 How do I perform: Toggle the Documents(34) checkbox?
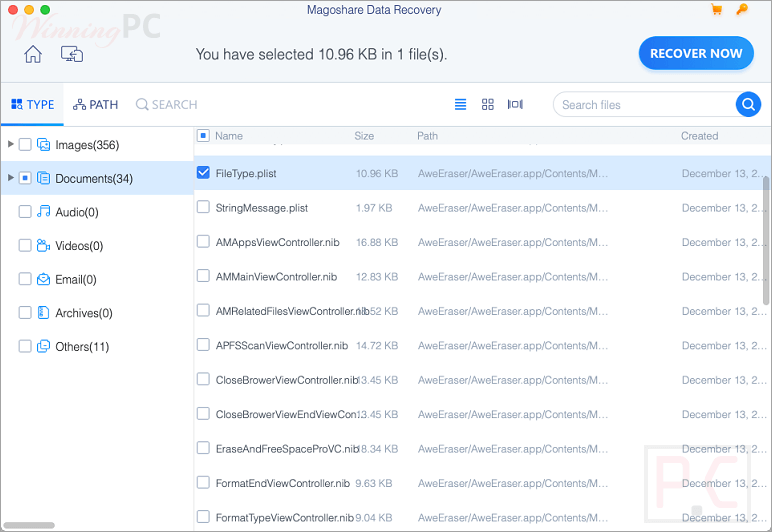[25, 178]
